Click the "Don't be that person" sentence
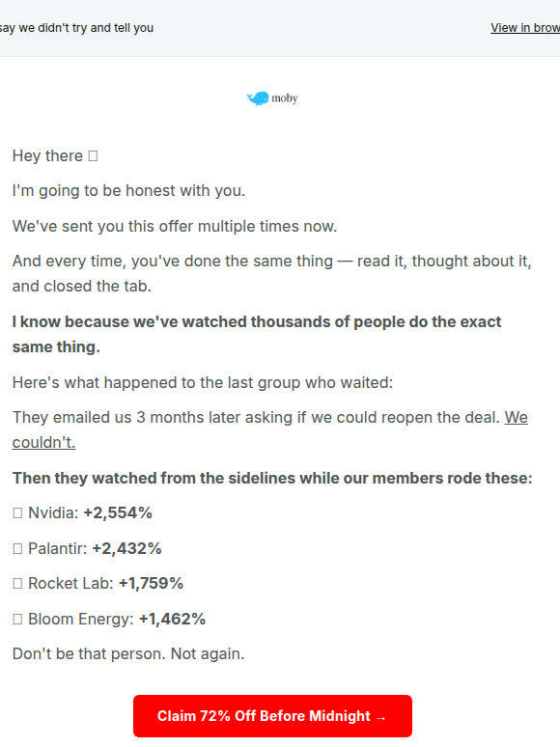This screenshot has height=747, width=560. pyautogui.click(x=128, y=653)
